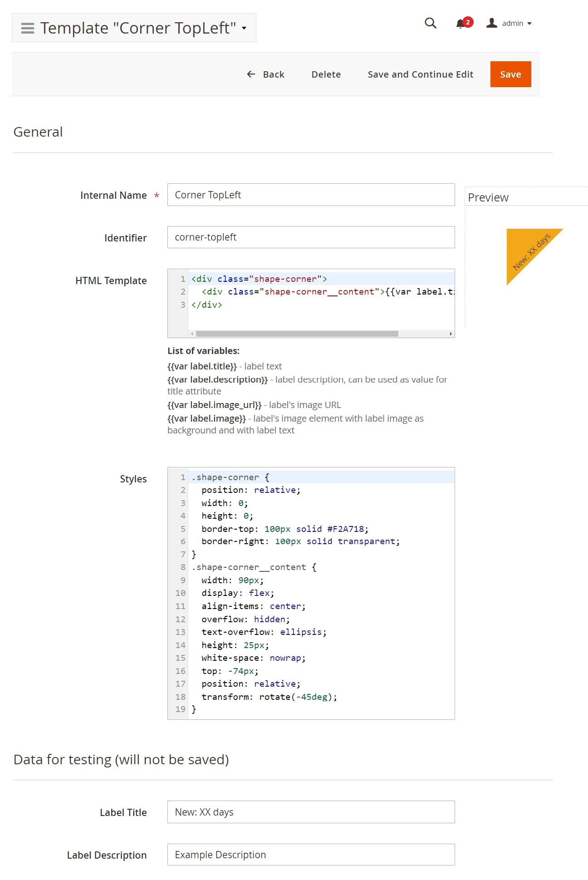Focus the Internal Name field
The height and width of the screenshot is (880, 588).
point(311,195)
